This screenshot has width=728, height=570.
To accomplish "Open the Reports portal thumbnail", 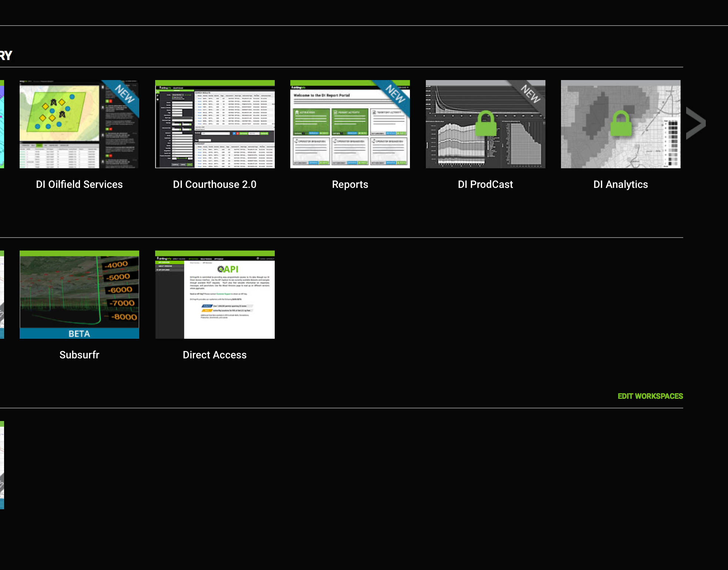I will [350, 124].
